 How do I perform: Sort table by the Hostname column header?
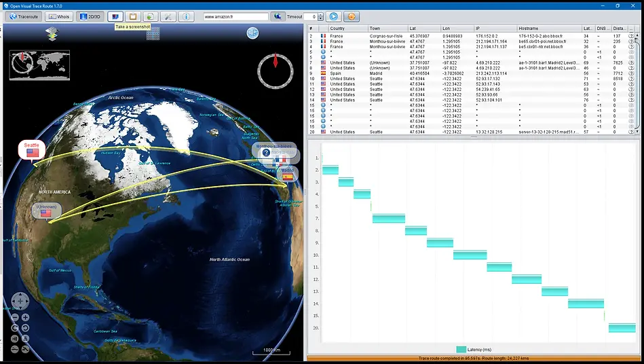(x=550, y=29)
